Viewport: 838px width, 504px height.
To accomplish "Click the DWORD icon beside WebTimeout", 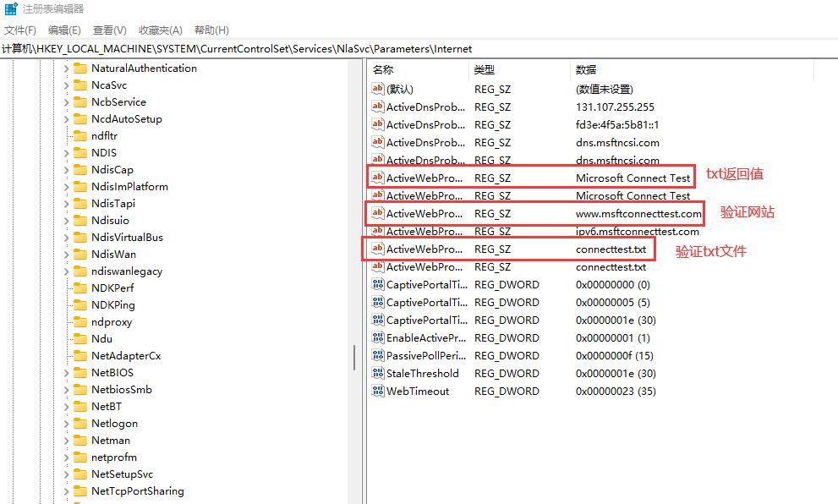I will tap(377, 391).
